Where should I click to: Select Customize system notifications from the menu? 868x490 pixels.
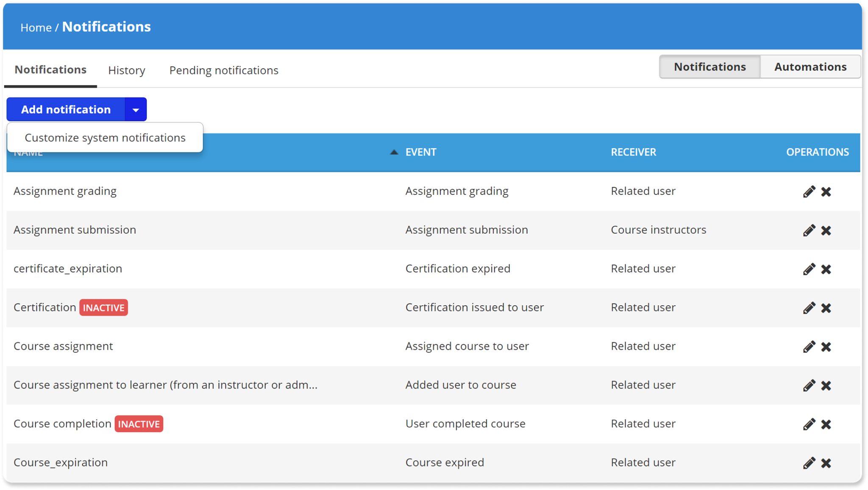(x=105, y=137)
